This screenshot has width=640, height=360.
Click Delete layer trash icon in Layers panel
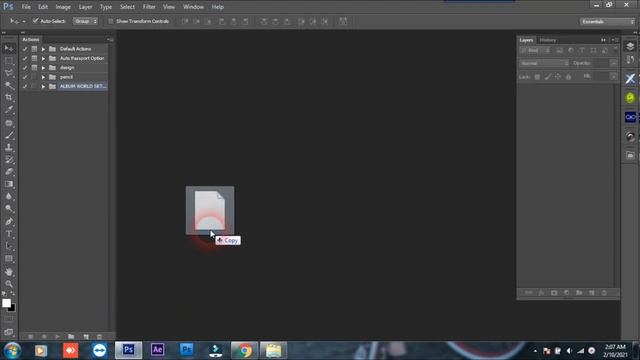point(604,293)
